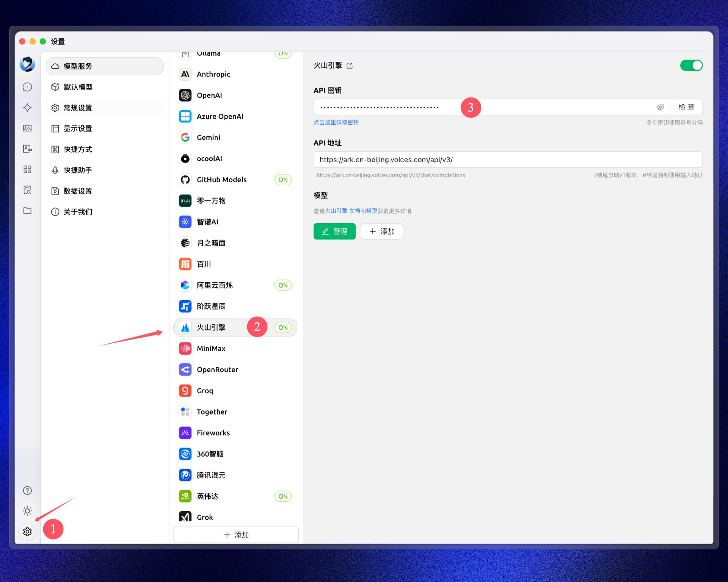
Task: Open 火山引擎 external link icon
Action: (350, 66)
